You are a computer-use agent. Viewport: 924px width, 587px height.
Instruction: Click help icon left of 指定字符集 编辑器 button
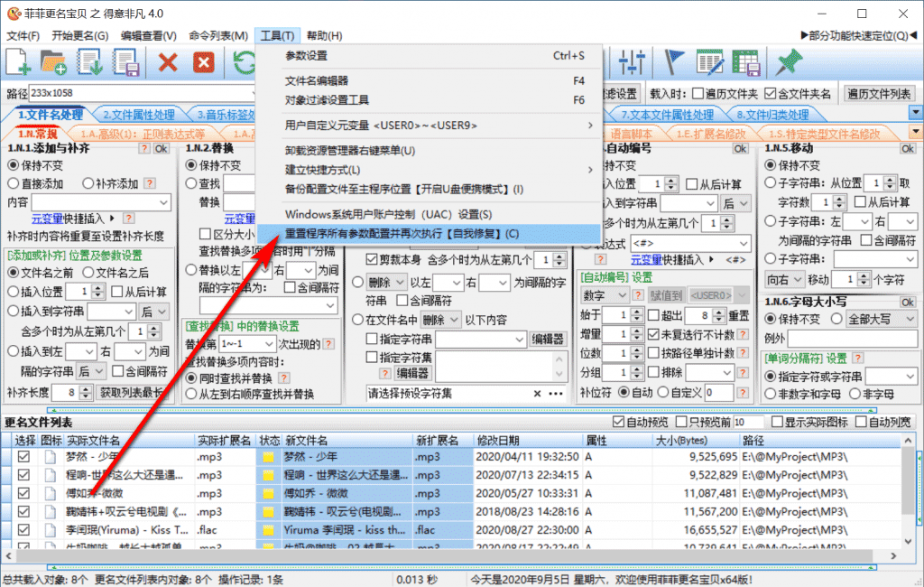coord(384,373)
